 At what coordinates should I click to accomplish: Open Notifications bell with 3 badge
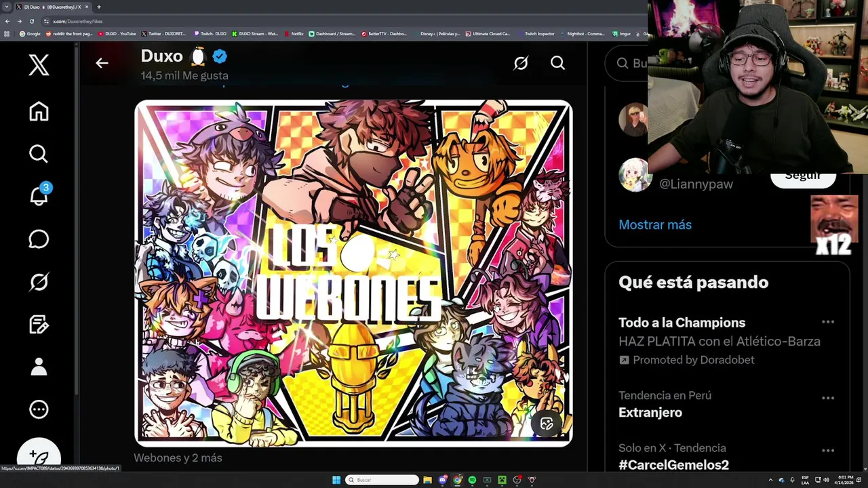39,196
